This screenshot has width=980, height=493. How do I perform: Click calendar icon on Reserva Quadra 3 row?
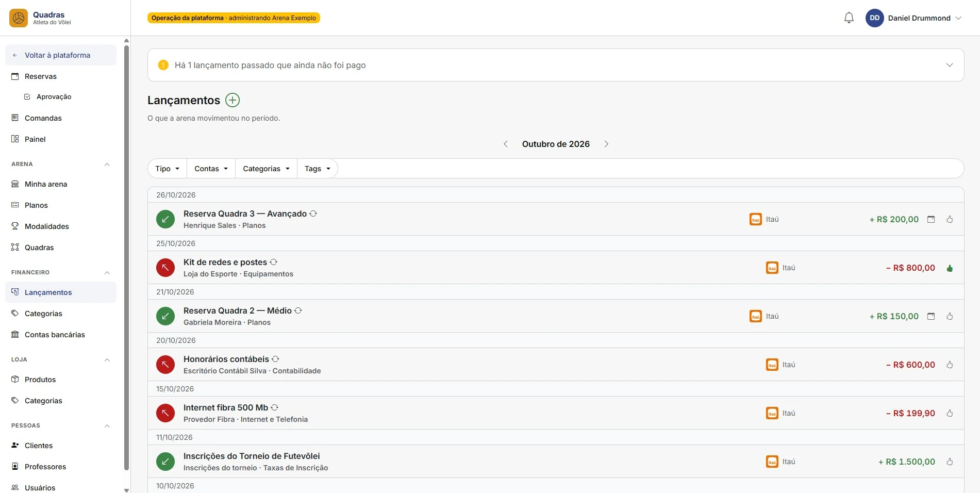coord(931,219)
